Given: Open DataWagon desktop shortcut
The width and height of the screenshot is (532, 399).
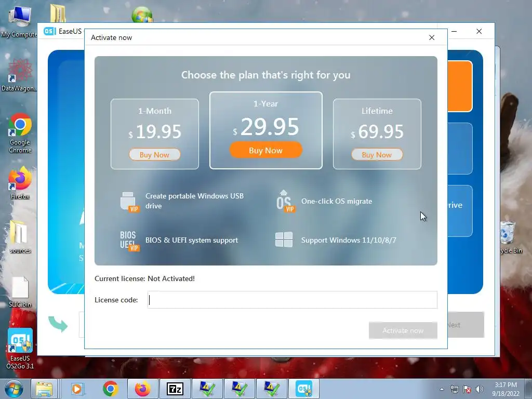Looking at the screenshot, I should [x=19, y=75].
